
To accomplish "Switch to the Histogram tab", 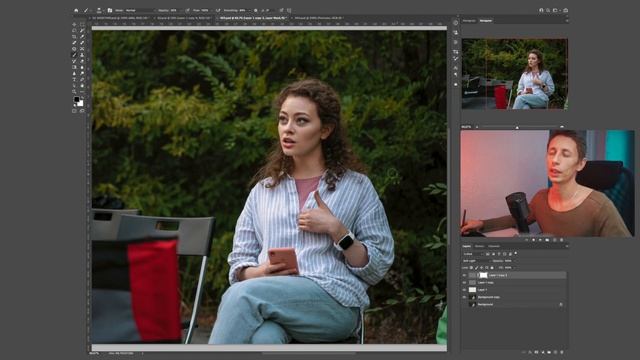I will pyautogui.click(x=469, y=20).
